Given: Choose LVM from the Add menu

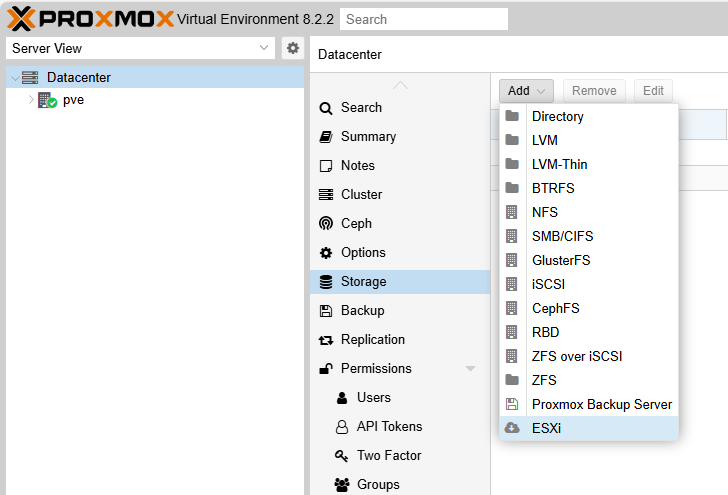Looking at the screenshot, I should [589, 140].
